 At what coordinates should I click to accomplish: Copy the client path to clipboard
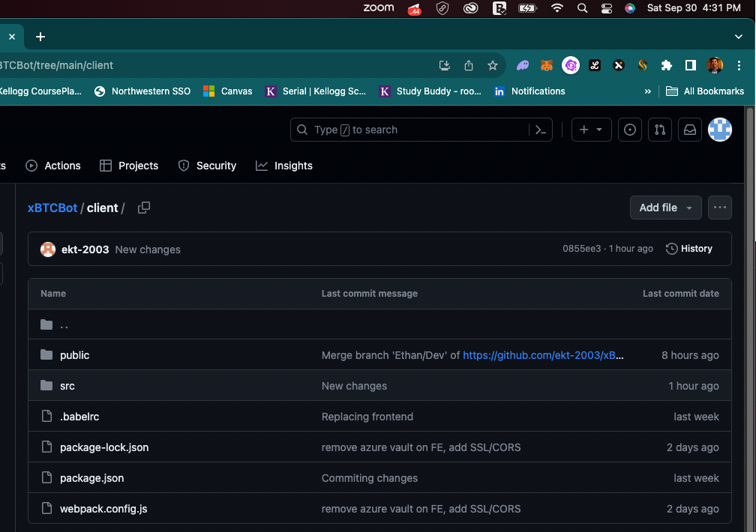pyautogui.click(x=144, y=208)
